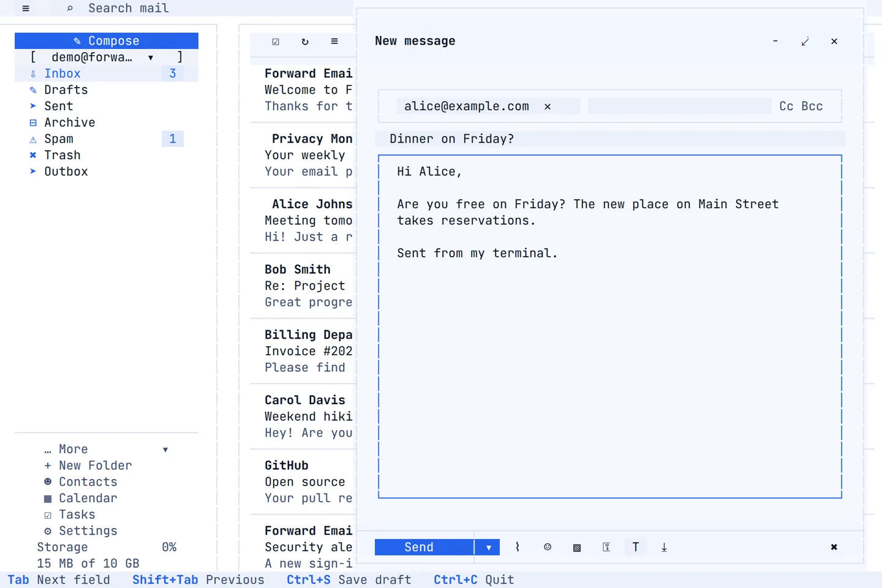Viewport: 882px width, 588px height.
Task: Open the Alice Johns email
Action: pos(303,221)
